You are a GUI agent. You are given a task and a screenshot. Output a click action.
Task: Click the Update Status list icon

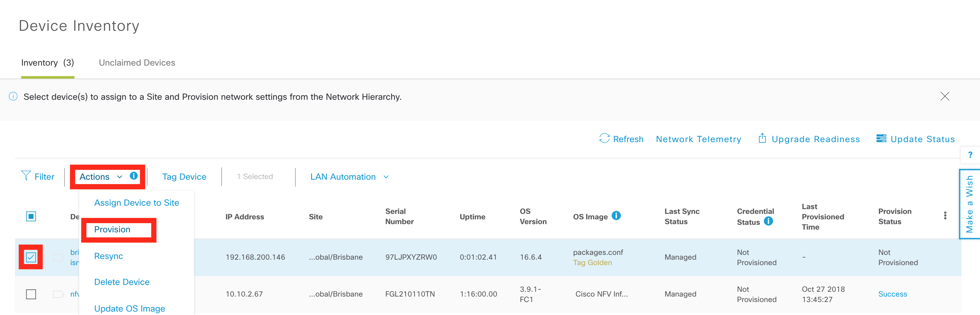(881, 138)
